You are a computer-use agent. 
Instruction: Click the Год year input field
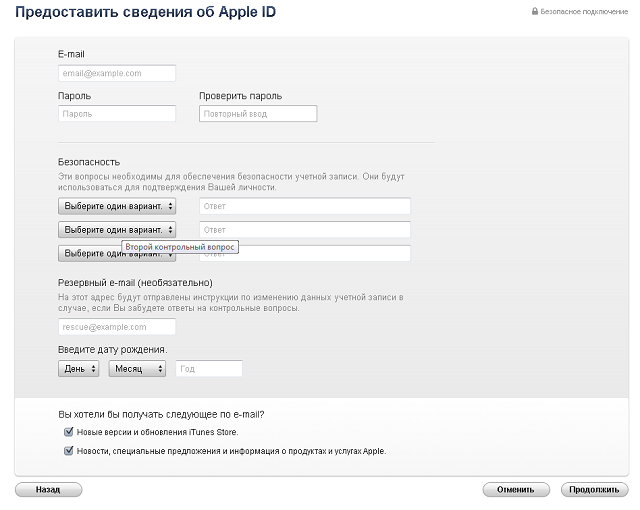pyautogui.click(x=209, y=369)
